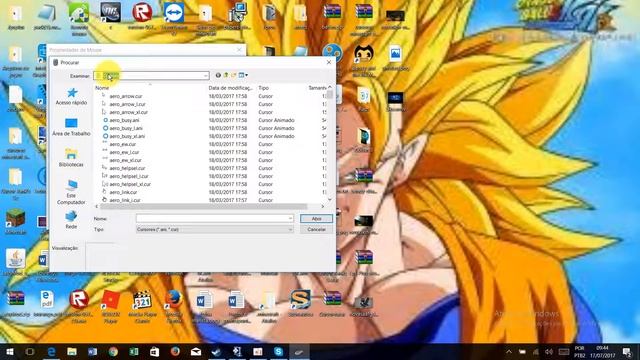
Task: Select file aero_busy_l.ani
Action: click(x=126, y=128)
